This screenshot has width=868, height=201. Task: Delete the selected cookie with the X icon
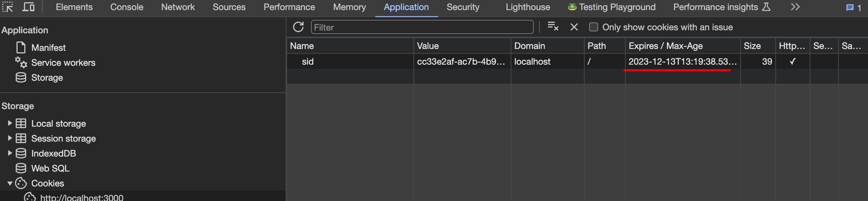pos(574,27)
